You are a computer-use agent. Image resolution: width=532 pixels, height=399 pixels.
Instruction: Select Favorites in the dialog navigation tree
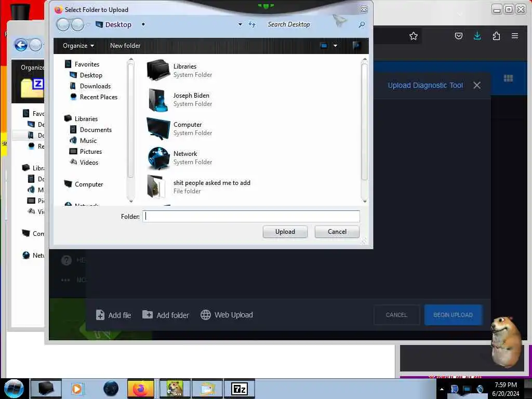(x=87, y=64)
